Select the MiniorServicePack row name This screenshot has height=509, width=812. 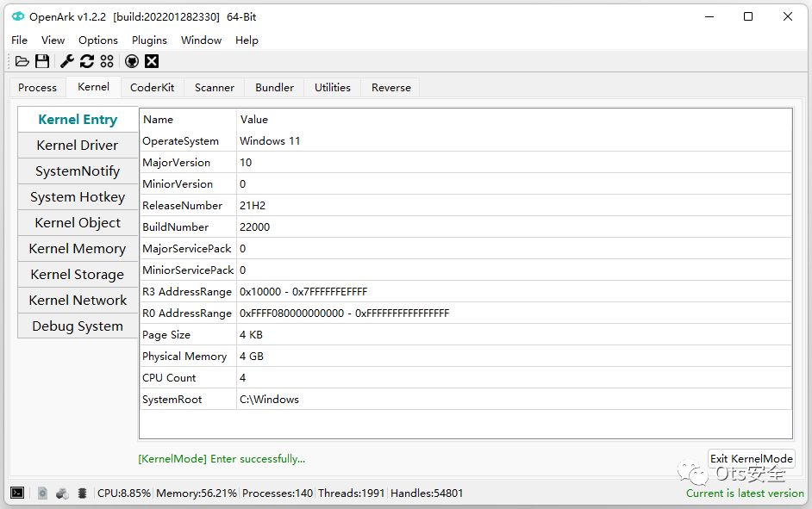tap(188, 270)
